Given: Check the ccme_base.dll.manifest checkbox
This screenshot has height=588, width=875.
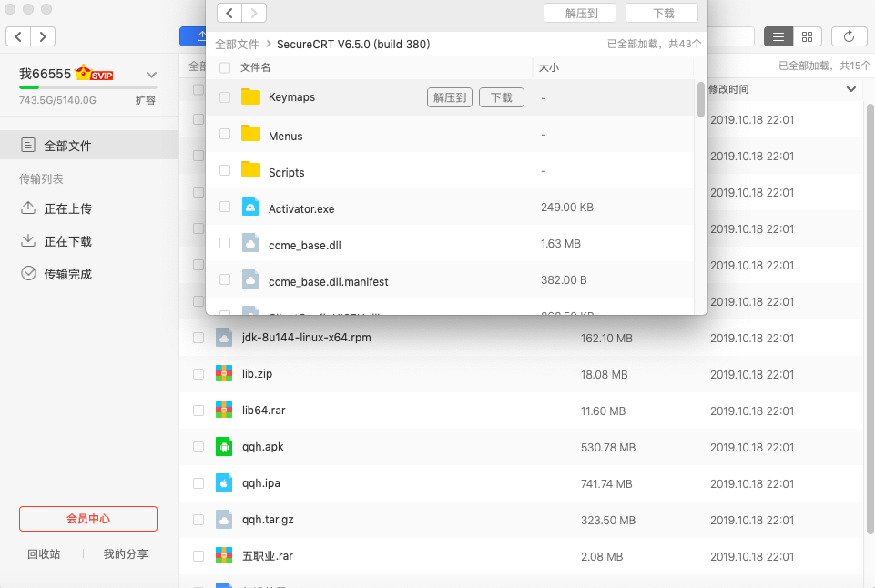Looking at the screenshot, I should pos(225,279).
